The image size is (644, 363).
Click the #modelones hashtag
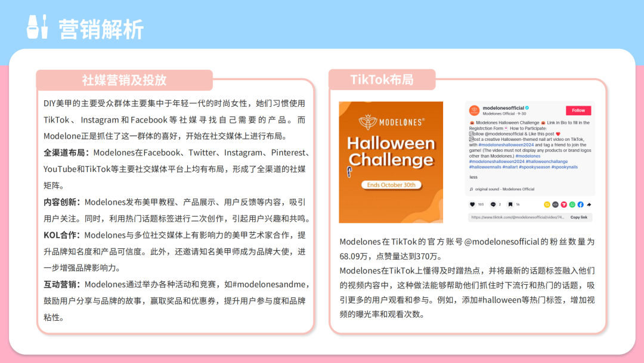(x=528, y=156)
